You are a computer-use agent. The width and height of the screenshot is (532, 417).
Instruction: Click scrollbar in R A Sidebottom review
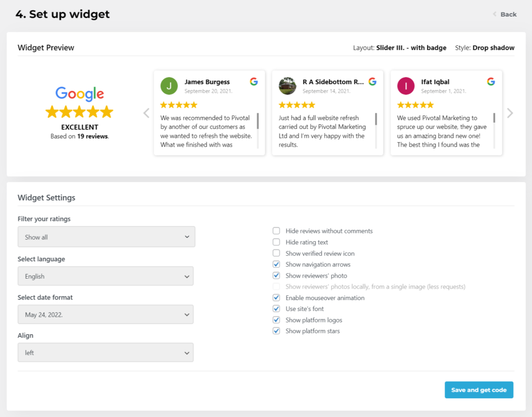376,119
